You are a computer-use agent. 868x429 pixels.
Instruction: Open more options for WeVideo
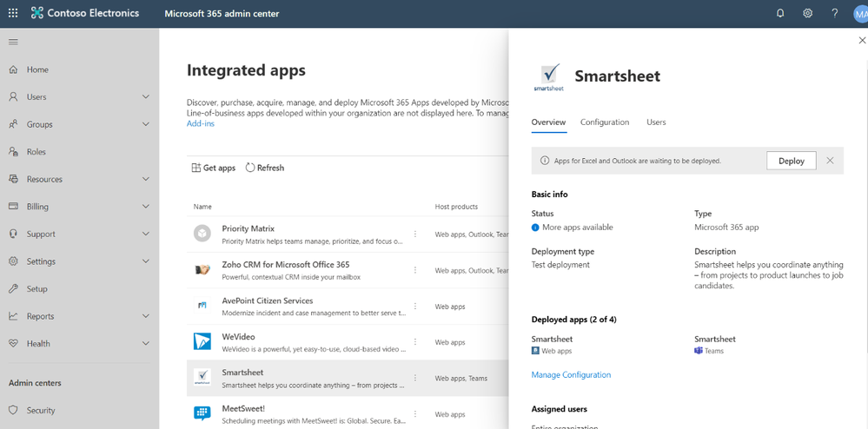coord(415,341)
